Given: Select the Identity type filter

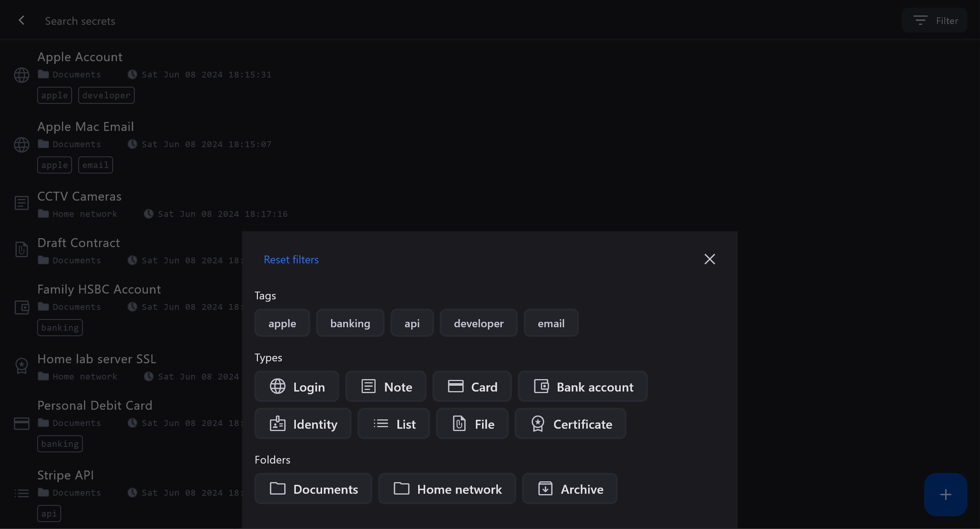Looking at the screenshot, I should [x=303, y=424].
